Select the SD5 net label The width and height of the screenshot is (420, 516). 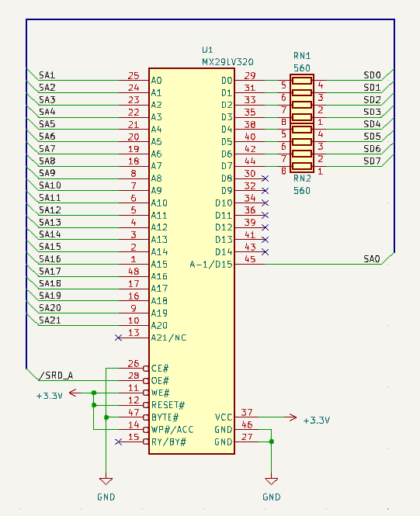coord(372,137)
